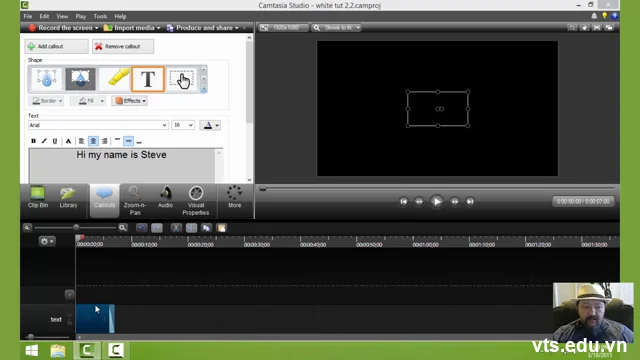Align callout text to vertical middle
This screenshot has width=640, height=360.
[129, 141]
